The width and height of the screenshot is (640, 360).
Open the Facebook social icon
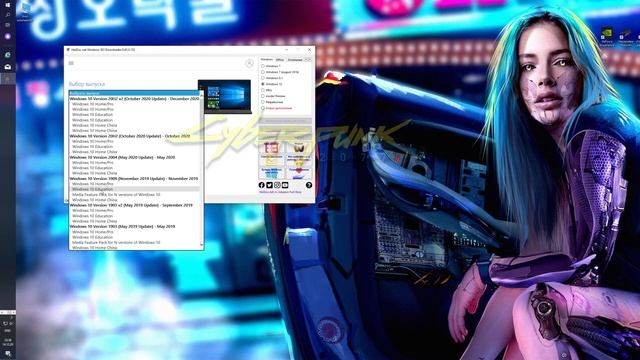(x=262, y=185)
